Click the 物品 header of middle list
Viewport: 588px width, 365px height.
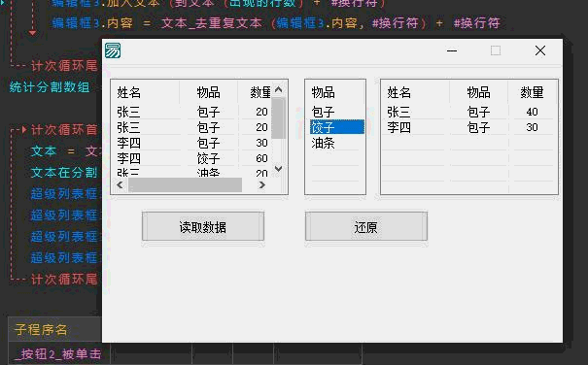pyautogui.click(x=323, y=92)
